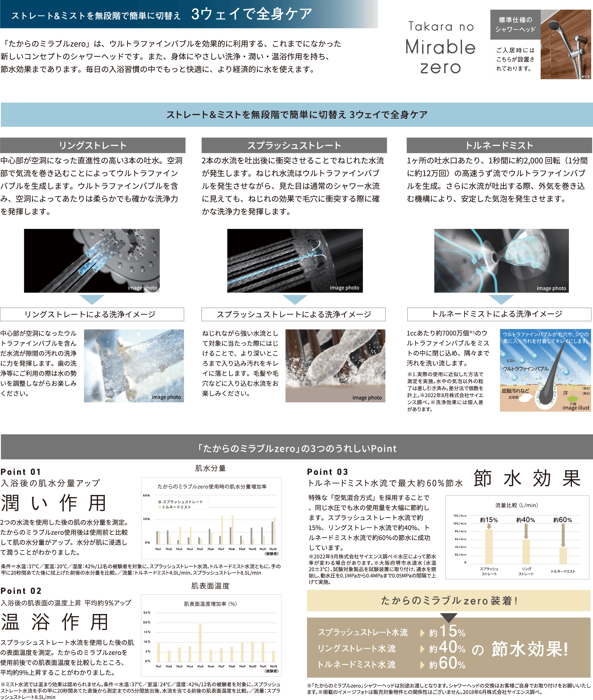
Task: Click the shower head photo at top right
Action: click(x=566, y=44)
